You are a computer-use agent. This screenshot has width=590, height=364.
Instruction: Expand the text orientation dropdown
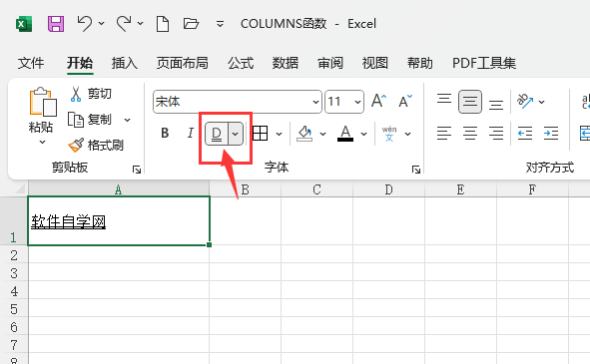(x=541, y=102)
